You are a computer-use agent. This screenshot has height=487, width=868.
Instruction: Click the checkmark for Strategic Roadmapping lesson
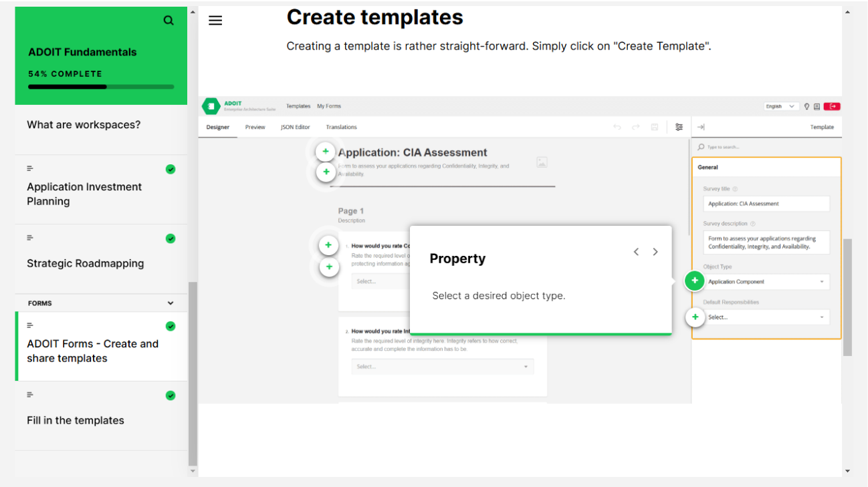tap(171, 238)
